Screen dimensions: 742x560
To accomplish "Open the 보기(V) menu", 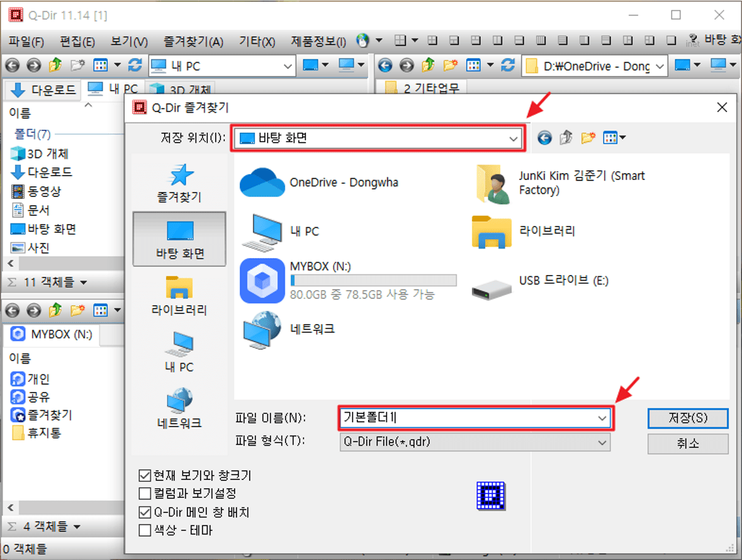I will tap(129, 42).
